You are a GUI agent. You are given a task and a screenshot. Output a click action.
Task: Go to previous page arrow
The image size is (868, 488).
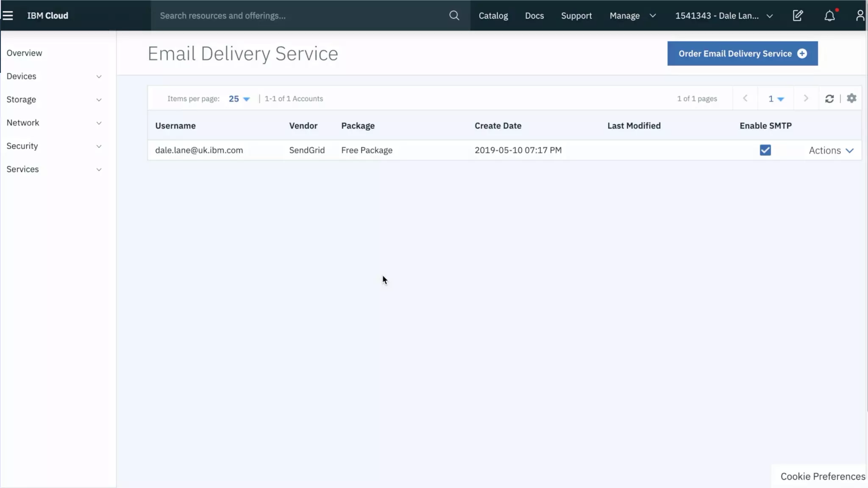pyautogui.click(x=745, y=98)
